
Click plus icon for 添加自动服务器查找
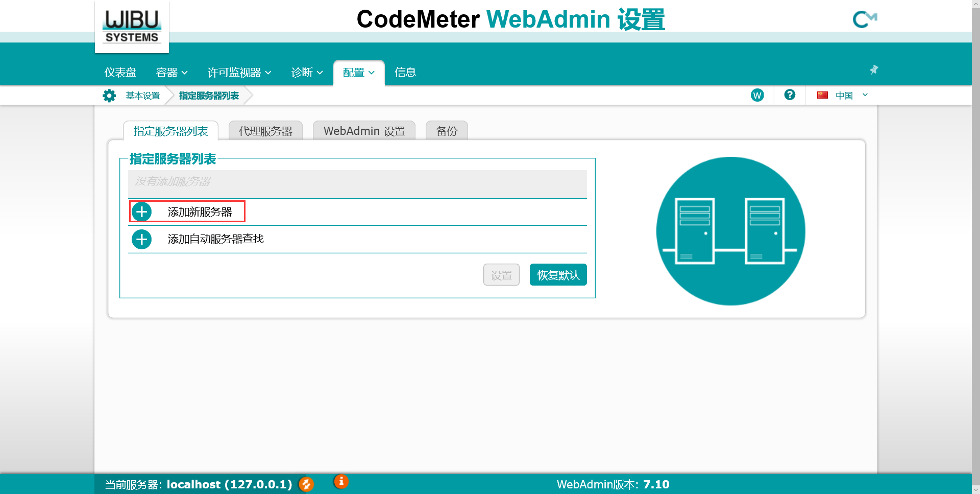pyautogui.click(x=141, y=239)
